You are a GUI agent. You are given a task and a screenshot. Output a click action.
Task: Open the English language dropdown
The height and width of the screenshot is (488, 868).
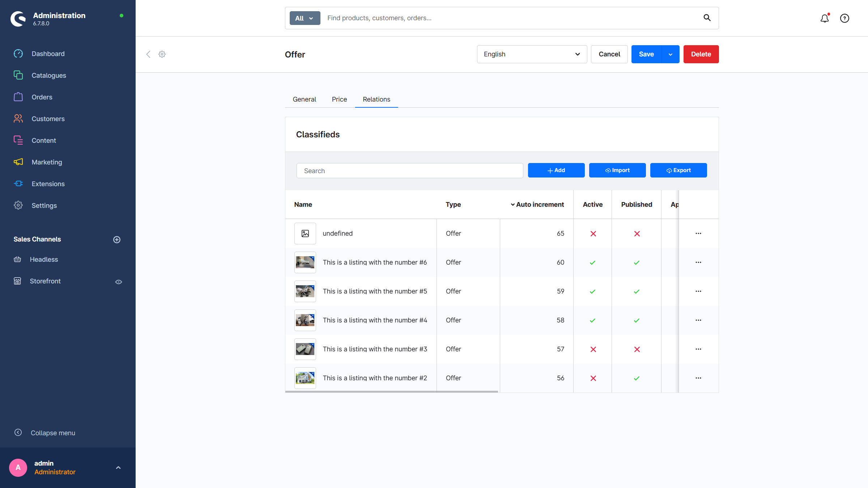coord(532,54)
